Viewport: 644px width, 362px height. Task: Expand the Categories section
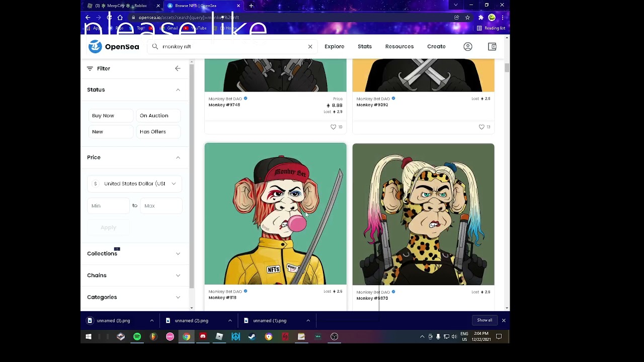pos(134,297)
